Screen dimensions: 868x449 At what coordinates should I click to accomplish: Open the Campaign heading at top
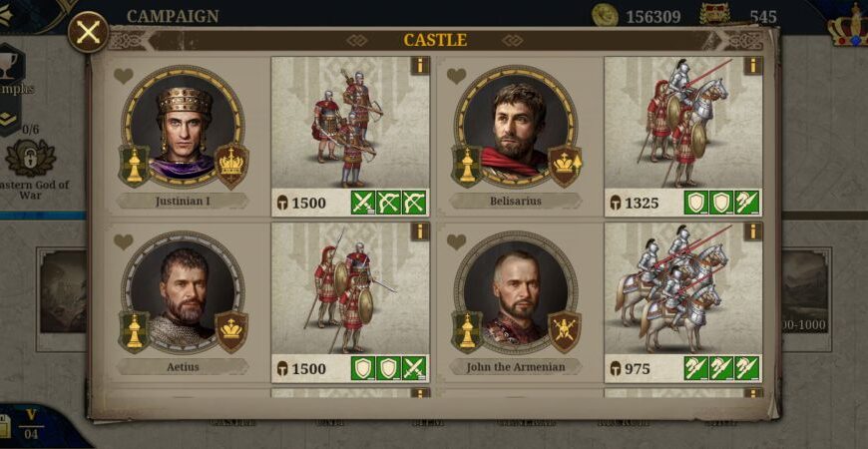coord(173,16)
